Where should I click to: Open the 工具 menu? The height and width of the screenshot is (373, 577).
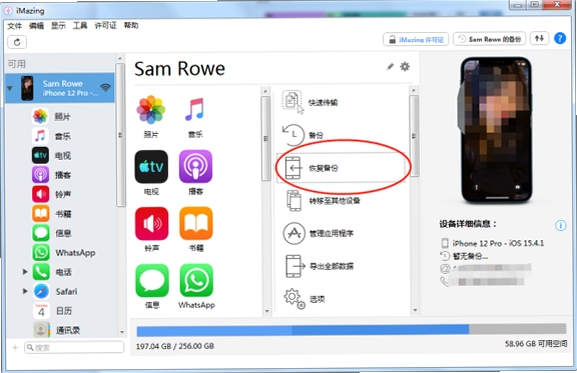[80, 25]
